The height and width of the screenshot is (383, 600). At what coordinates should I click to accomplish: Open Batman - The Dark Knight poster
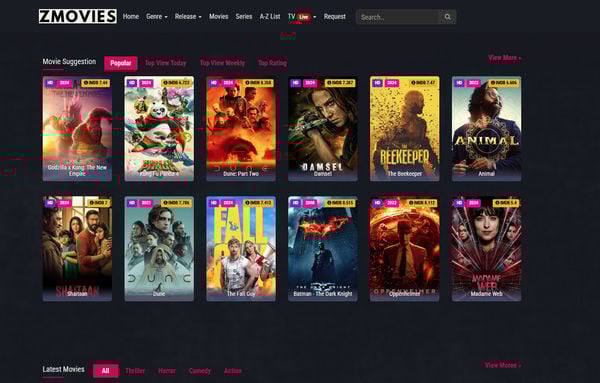point(323,249)
